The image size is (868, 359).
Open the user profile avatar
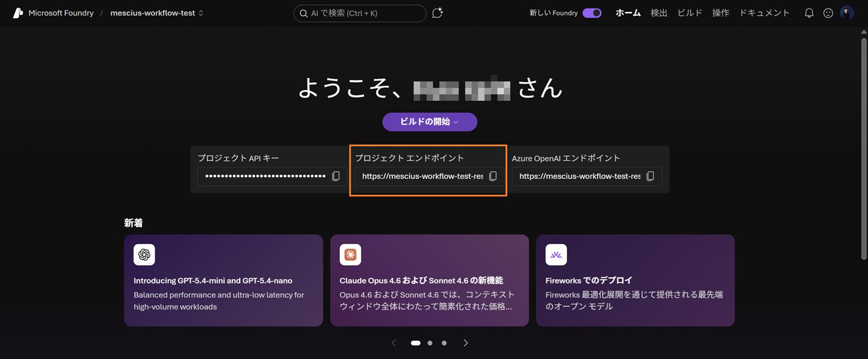coord(847,13)
